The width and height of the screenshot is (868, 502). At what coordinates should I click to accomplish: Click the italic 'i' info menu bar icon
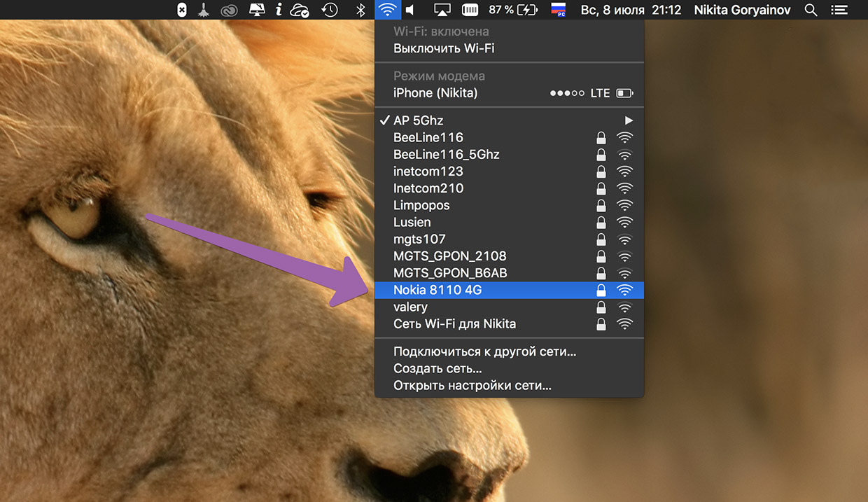(x=279, y=10)
